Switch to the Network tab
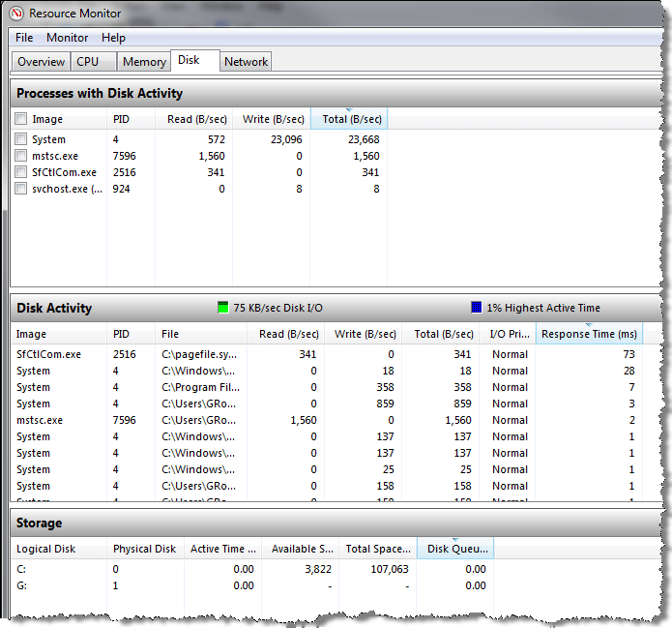 [x=246, y=62]
